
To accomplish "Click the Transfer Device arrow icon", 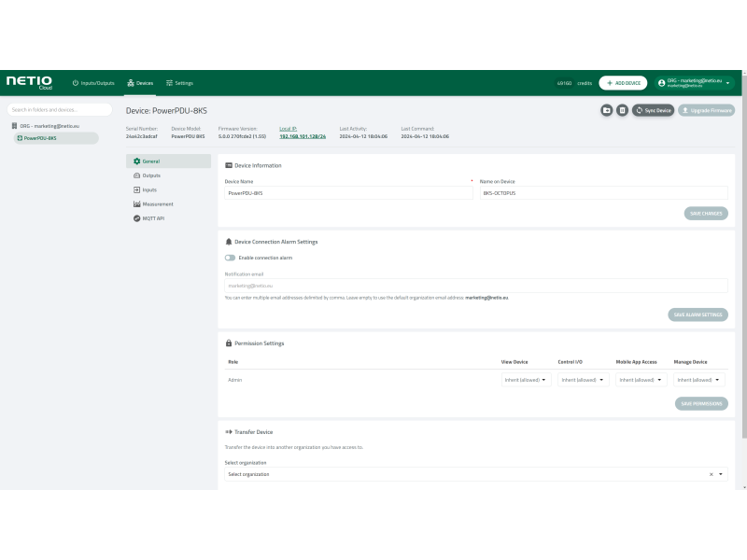I will point(229,432).
